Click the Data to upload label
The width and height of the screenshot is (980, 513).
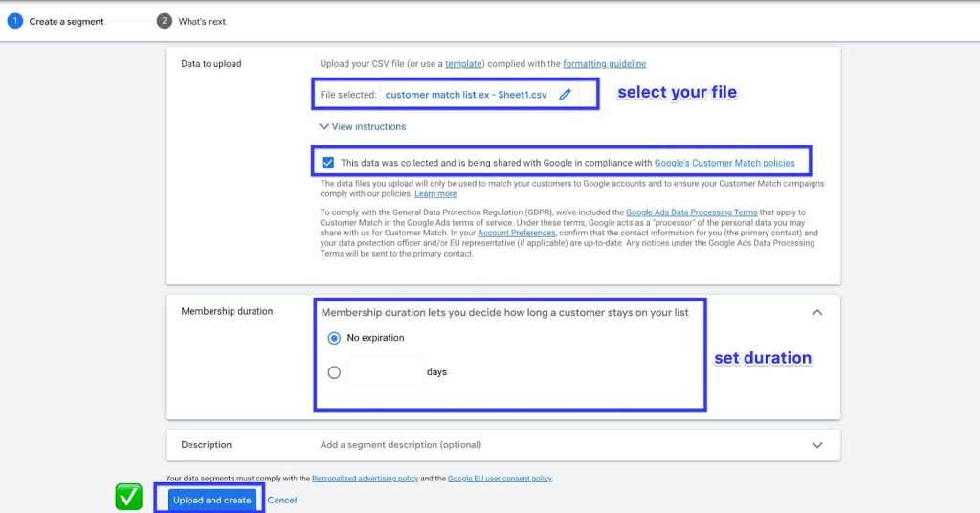pos(212,64)
